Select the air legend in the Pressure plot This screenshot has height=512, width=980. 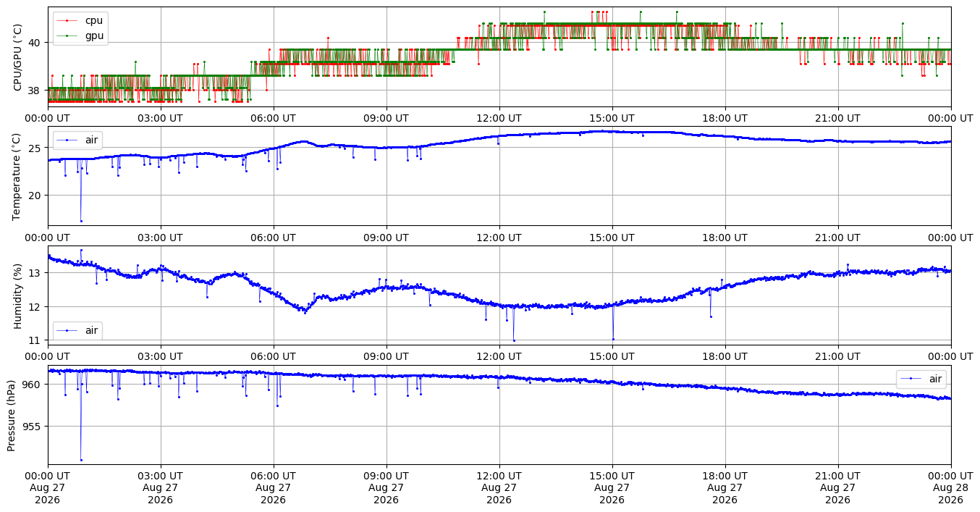click(x=923, y=378)
